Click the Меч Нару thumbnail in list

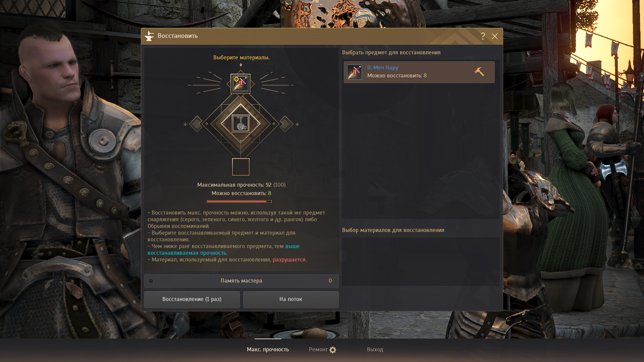pos(354,72)
